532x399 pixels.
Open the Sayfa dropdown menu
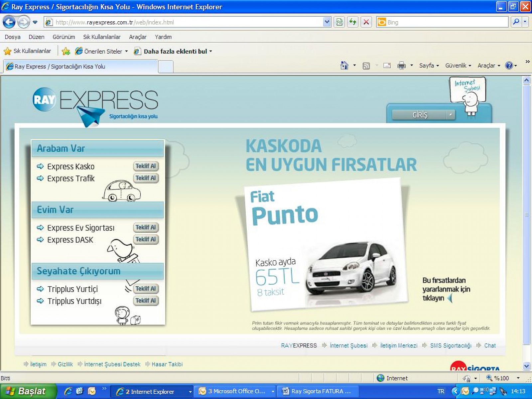coord(429,66)
